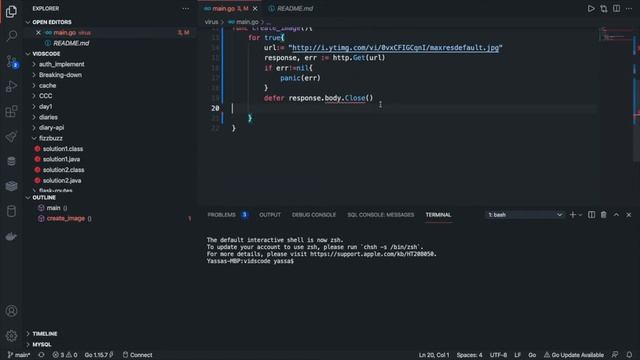Open new terminal launch profile dropdown arrow
The height and width of the screenshot is (360, 640).
[x=580, y=215]
